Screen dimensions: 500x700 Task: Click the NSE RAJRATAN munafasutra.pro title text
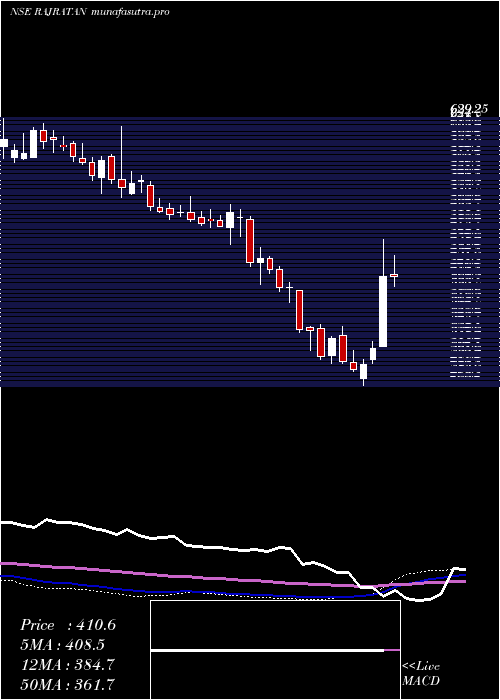click(x=89, y=12)
